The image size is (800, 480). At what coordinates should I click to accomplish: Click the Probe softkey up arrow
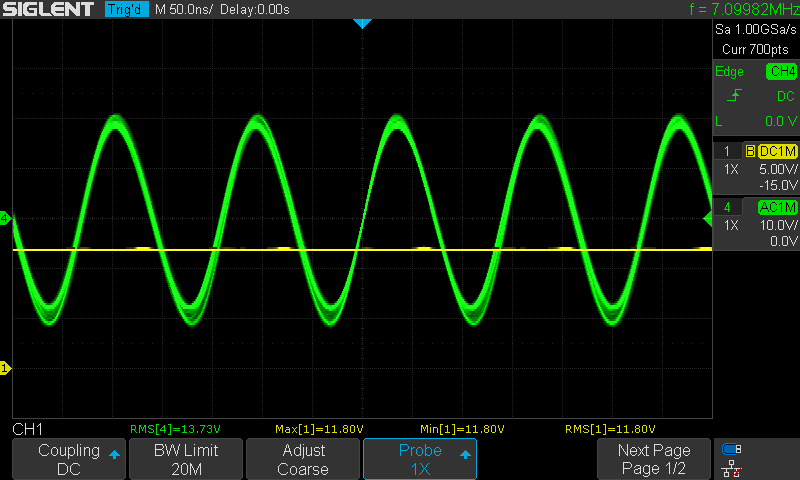465,454
